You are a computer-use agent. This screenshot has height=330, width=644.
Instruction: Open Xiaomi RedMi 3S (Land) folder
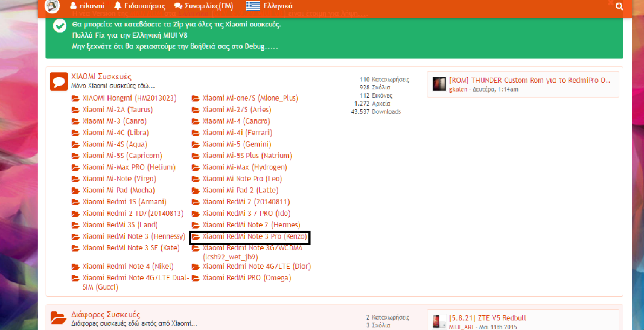120,225
